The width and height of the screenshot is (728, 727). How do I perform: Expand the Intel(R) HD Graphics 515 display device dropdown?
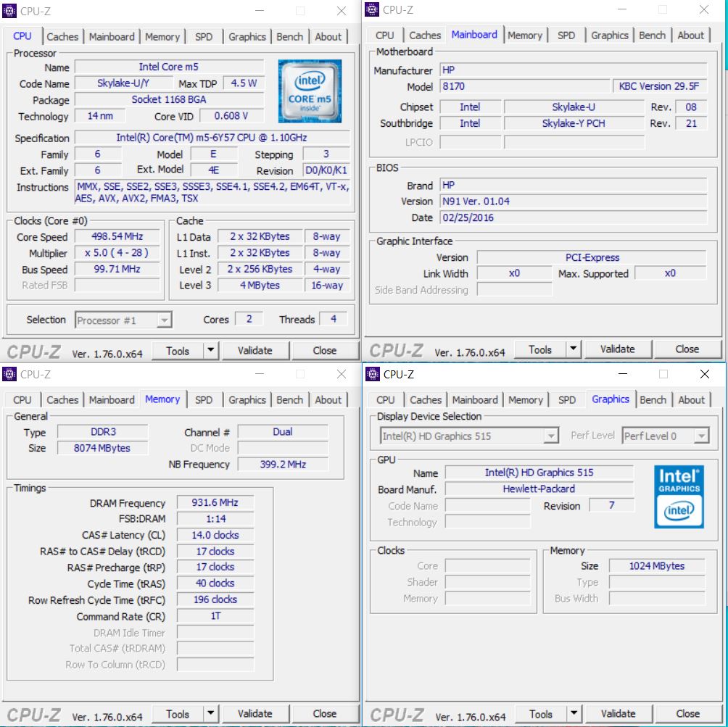point(551,436)
